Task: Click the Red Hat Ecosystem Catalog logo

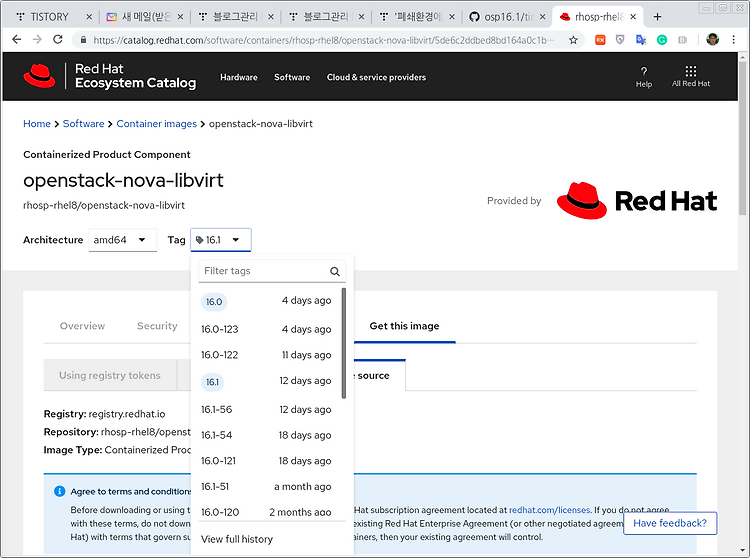Action: [x=110, y=76]
